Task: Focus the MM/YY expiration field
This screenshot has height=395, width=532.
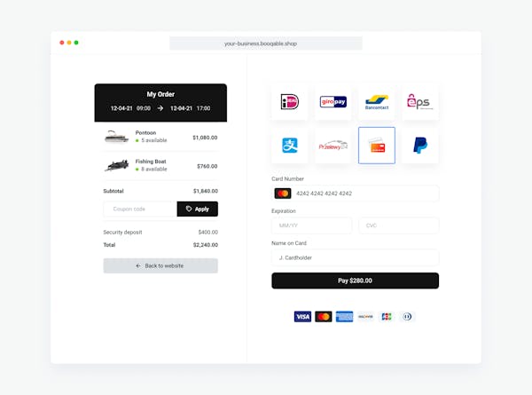Action: [x=311, y=225]
